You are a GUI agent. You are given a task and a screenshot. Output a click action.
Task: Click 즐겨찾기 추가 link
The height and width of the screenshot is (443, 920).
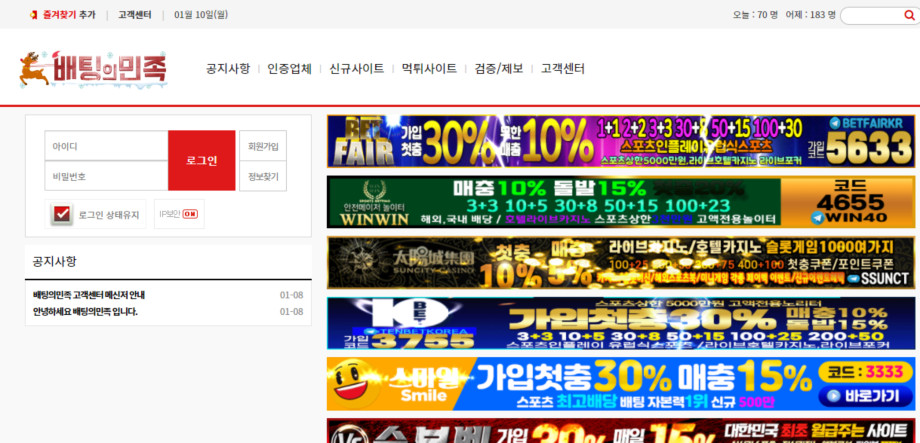[69, 15]
